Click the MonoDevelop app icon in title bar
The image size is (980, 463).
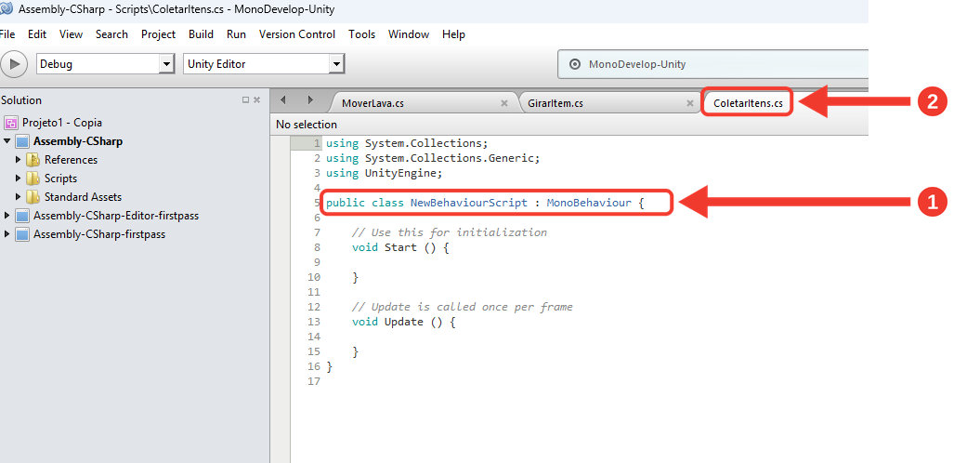[x=7, y=8]
